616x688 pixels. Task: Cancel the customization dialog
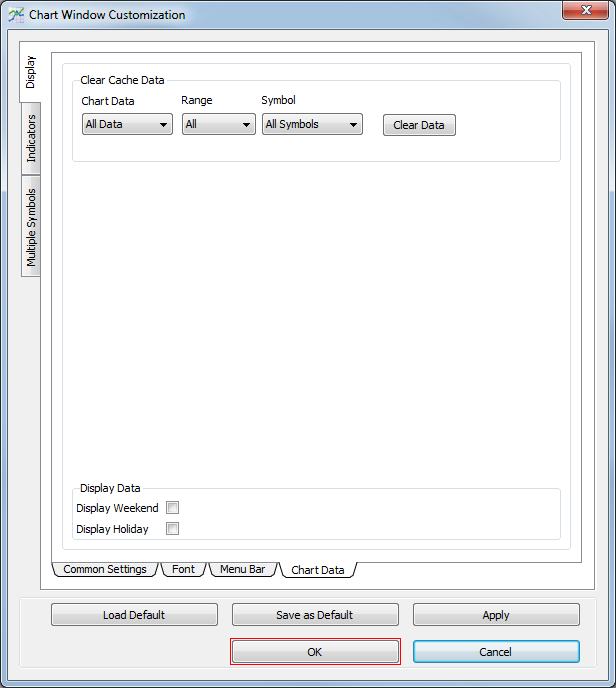tap(496, 651)
